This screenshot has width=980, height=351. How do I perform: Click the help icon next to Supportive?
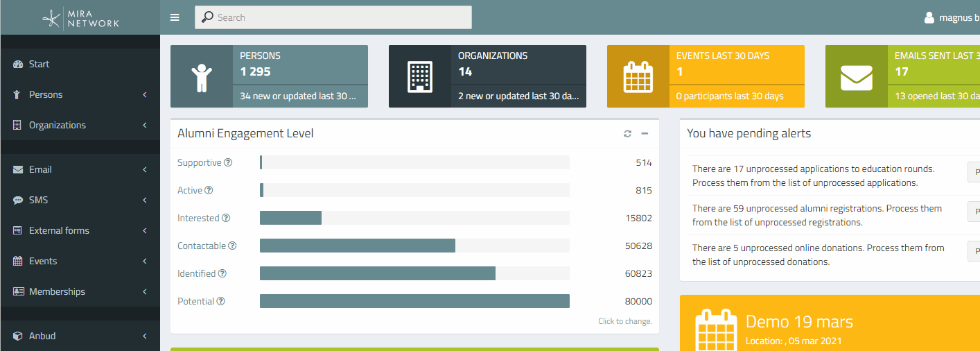pyautogui.click(x=228, y=162)
